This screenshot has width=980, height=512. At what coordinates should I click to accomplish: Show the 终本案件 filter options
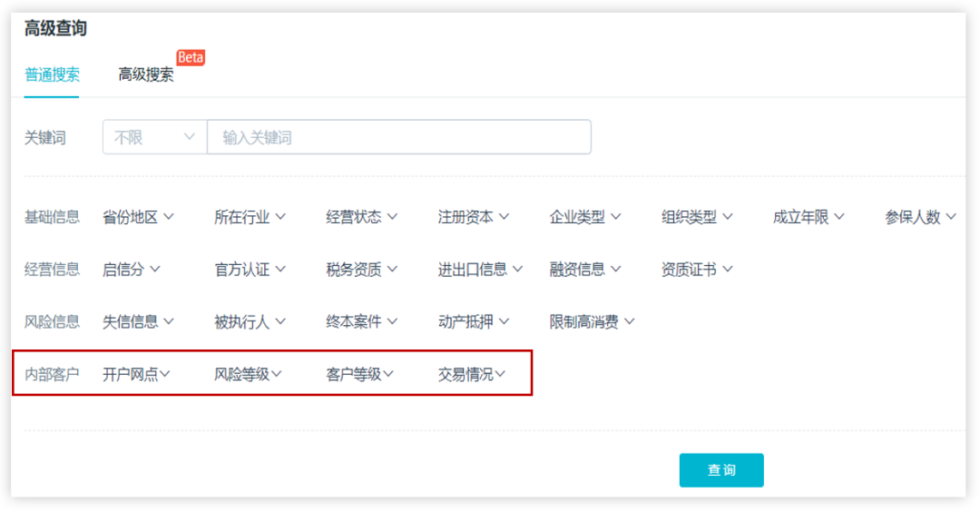pos(362,322)
